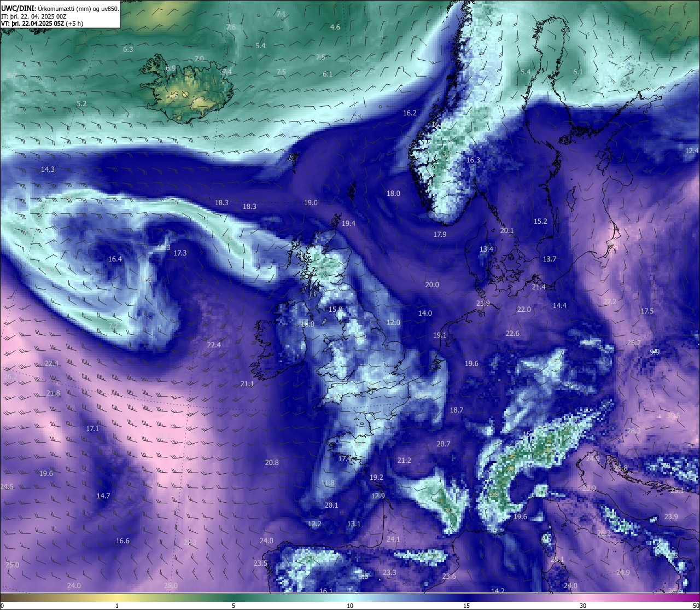Click the map value '18.0' in the northern North Sea
This screenshot has width=700, height=610.
click(393, 194)
